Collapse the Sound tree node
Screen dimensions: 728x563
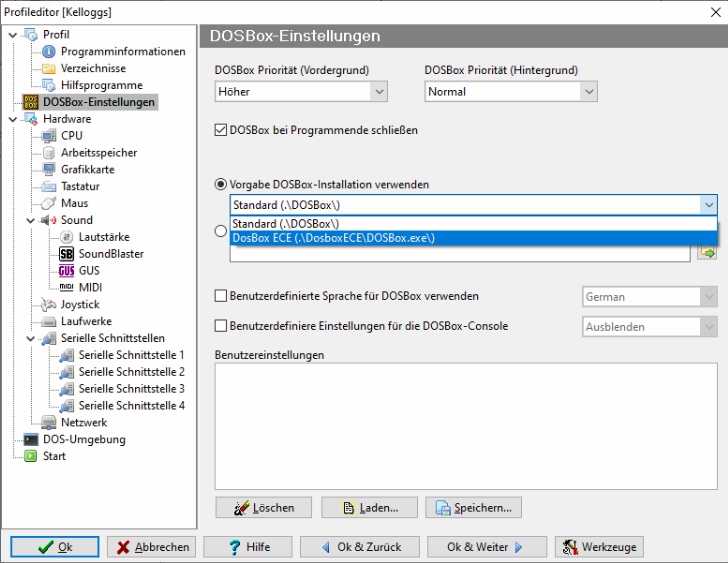tap(37, 220)
